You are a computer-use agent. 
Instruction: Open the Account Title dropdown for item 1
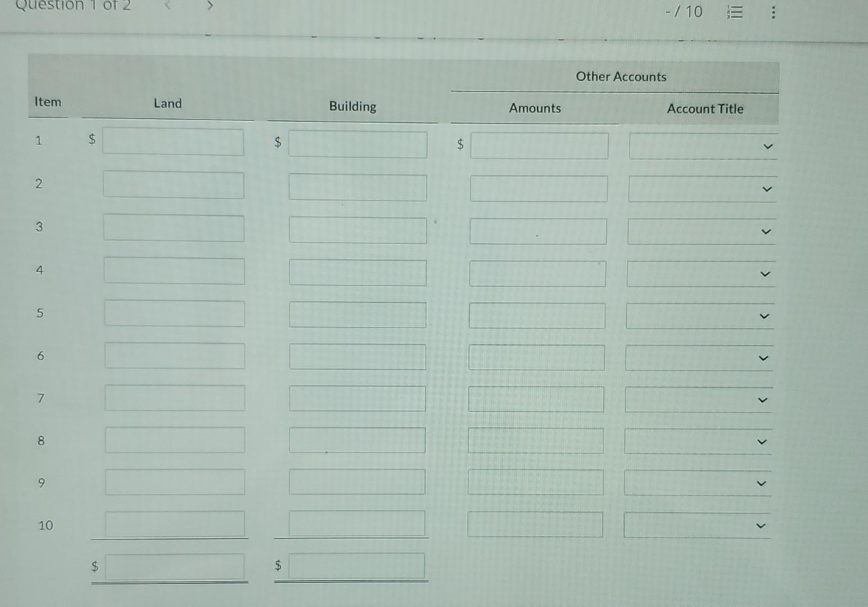click(768, 146)
